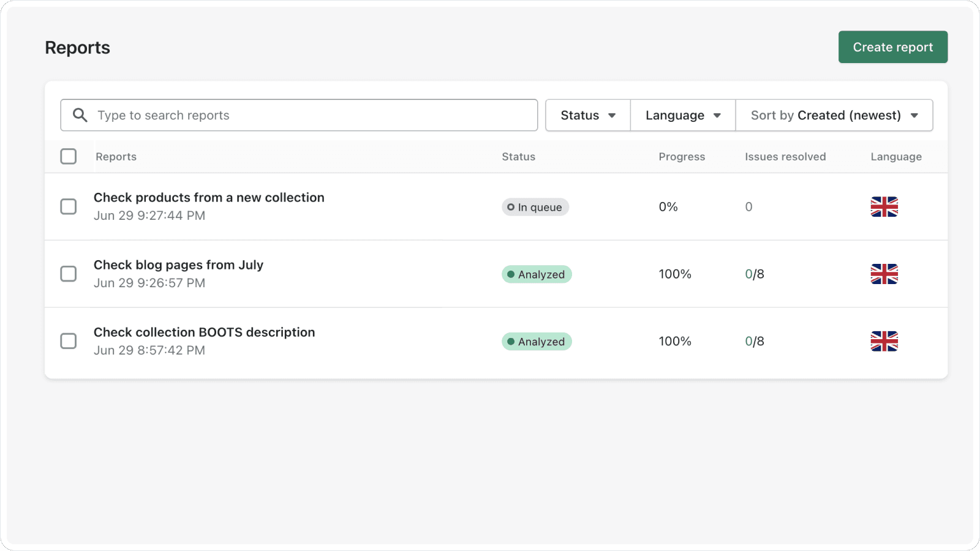Click Analyzed badge for blog pages report
Screen dimensions: 980x551
537,274
